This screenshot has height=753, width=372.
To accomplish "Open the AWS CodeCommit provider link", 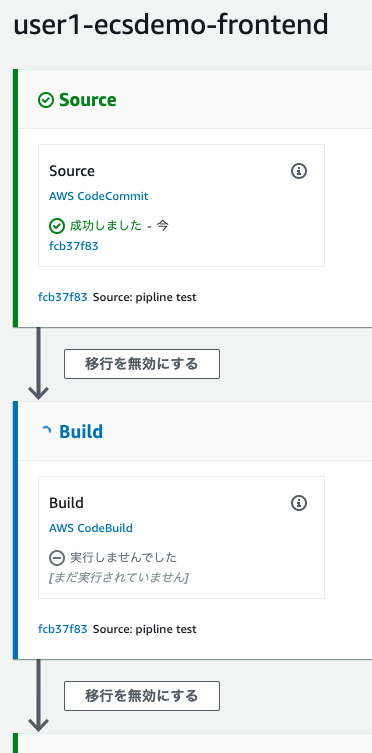I will 99,196.
